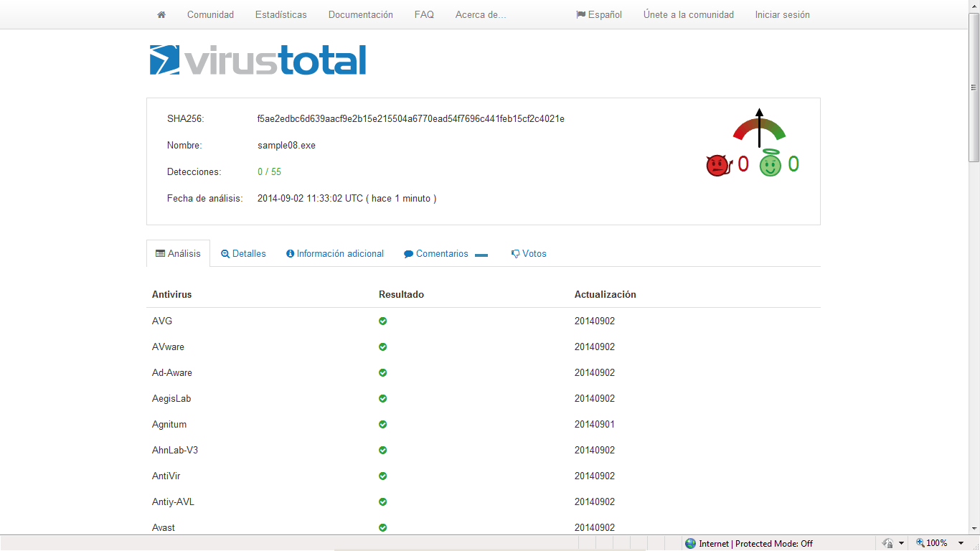Click the scrollbar down arrow
Image resolution: width=980 pixels, height=551 pixels.
974,528
